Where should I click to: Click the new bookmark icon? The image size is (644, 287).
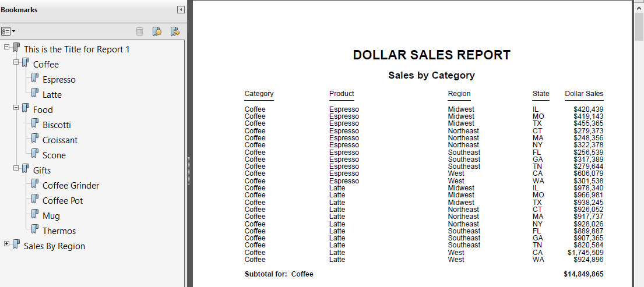coord(156,31)
